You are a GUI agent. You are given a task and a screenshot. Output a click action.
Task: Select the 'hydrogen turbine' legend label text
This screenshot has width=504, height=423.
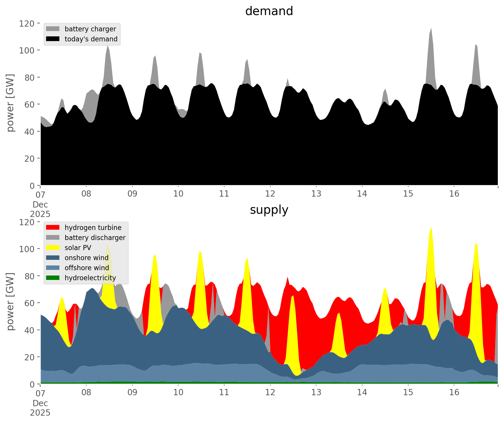coord(93,228)
